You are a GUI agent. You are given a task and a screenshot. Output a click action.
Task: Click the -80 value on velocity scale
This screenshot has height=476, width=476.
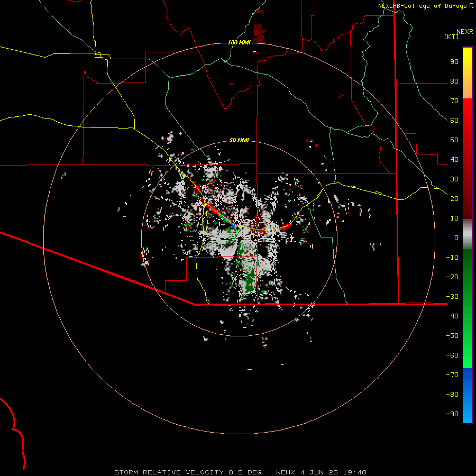(x=452, y=395)
